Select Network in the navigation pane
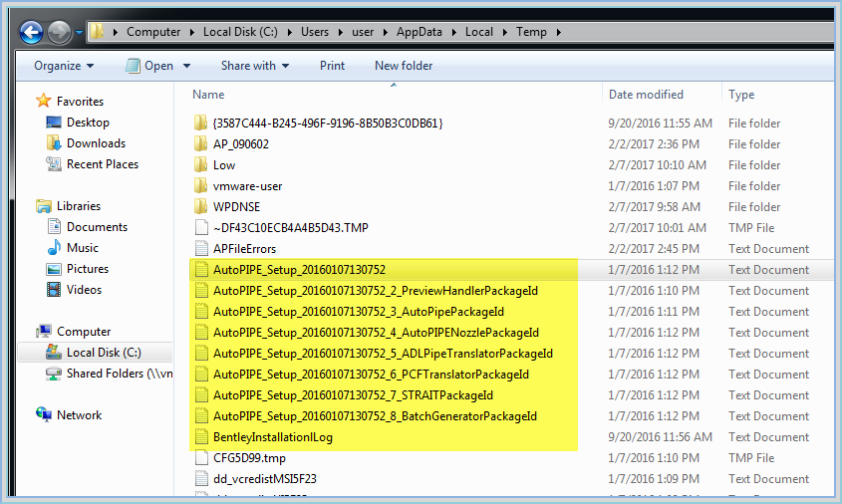Viewport: 842px width, 504px height. click(x=80, y=415)
